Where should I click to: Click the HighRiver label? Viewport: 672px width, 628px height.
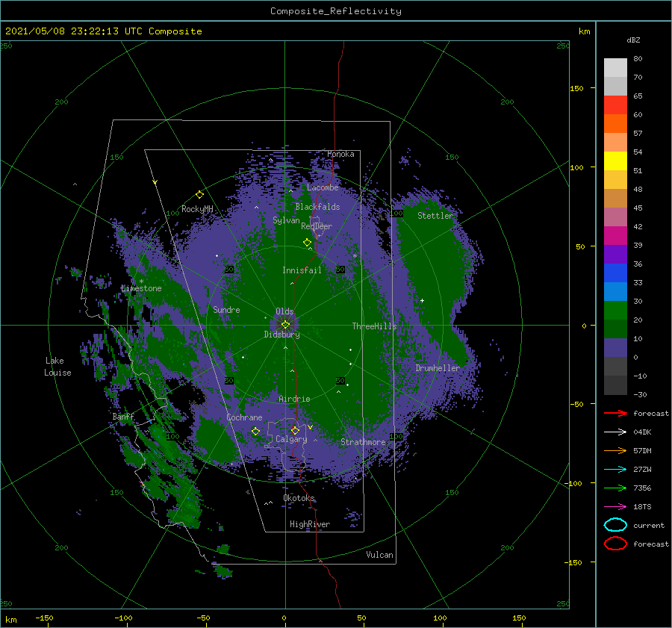pos(310,524)
